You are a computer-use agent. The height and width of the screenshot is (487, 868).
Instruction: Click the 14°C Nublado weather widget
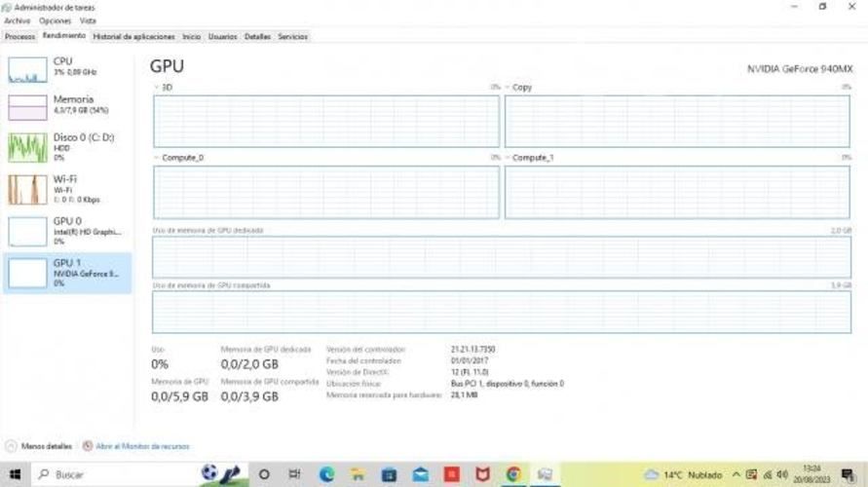(x=683, y=475)
